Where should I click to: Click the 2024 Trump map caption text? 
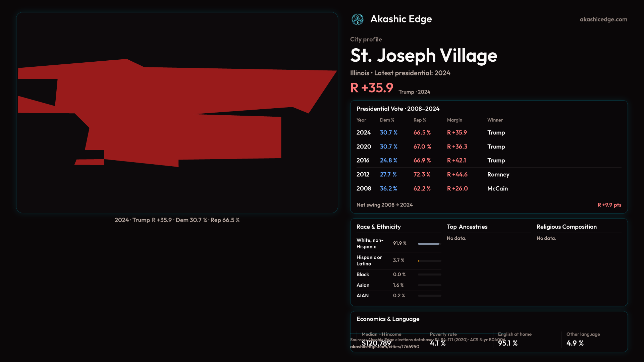coord(177,220)
